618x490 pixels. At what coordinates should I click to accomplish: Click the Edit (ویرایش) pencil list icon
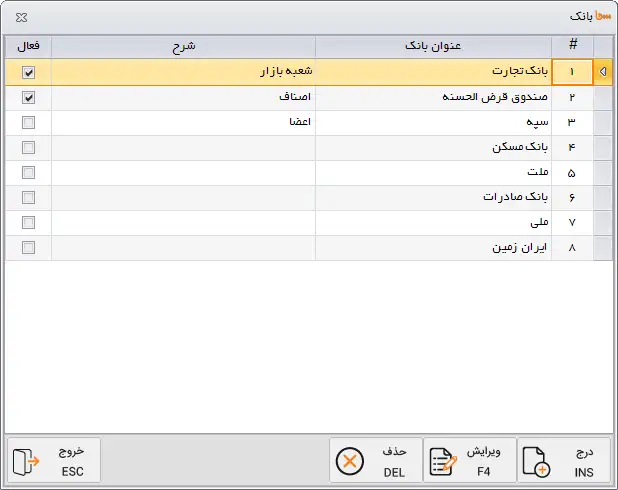[x=442, y=461]
